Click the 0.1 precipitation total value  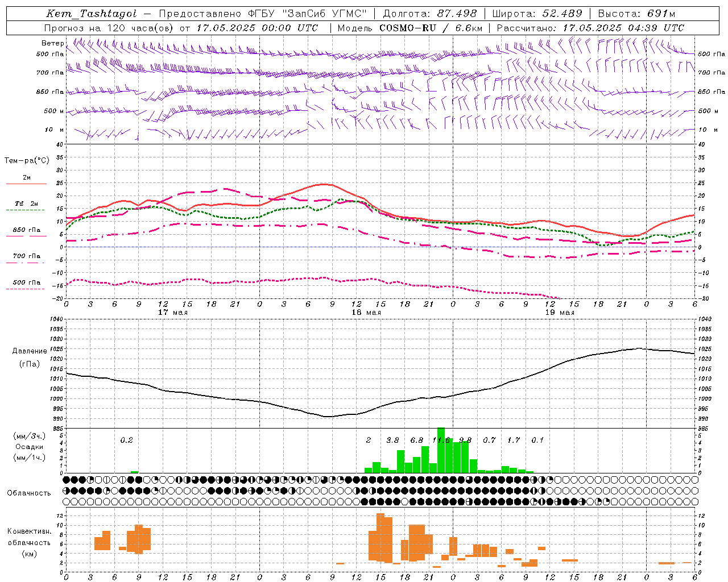coord(537,440)
